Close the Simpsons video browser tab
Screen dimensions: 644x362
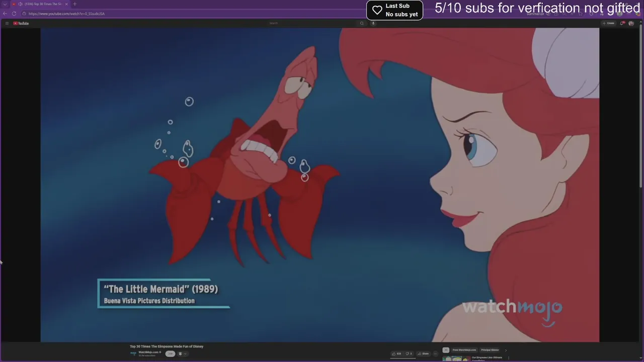coord(66,4)
